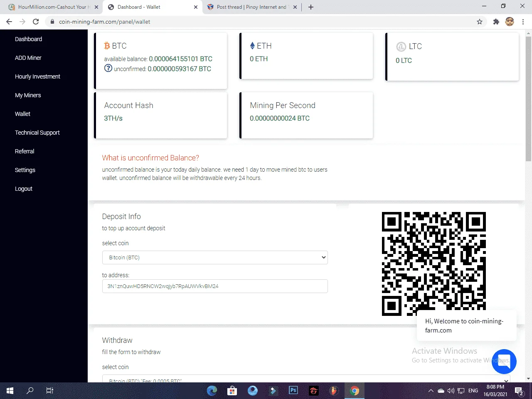Click the ENG language indicator
The height and width of the screenshot is (399, 532).
click(x=473, y=391)
